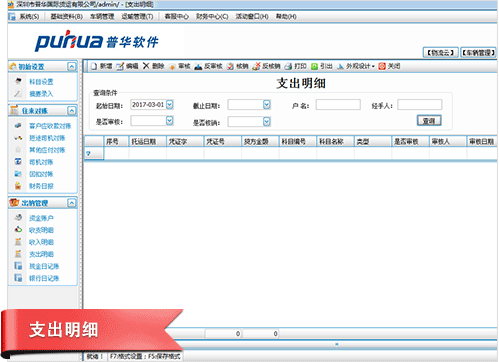
Task: Open the 基础资料(B) menu
Action: pos(66,16)
